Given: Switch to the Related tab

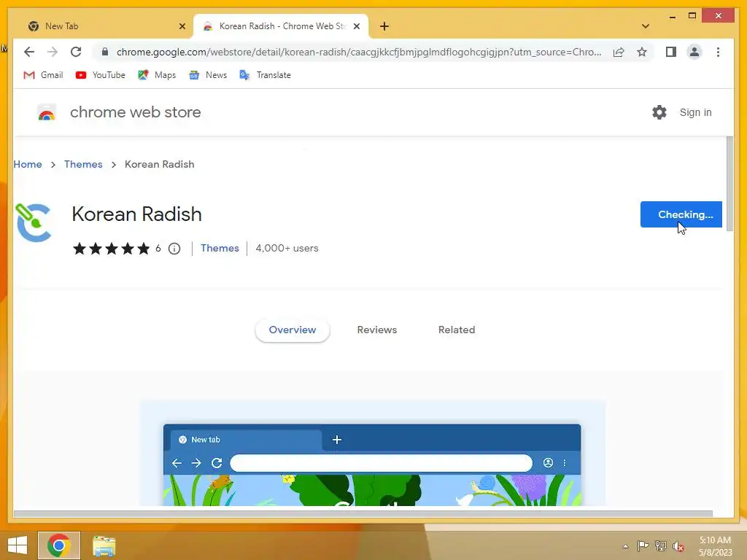Looking at the screenshot, I should (x=457, y=330).
